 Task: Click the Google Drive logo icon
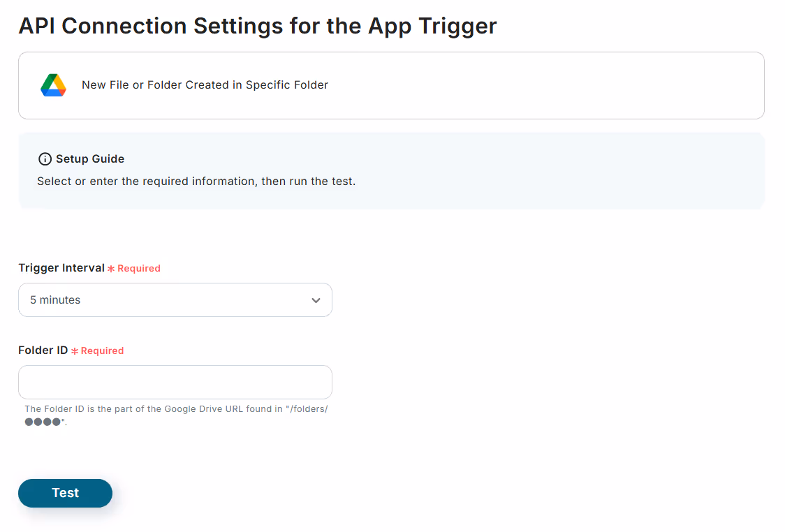click(x=54, y=85)
